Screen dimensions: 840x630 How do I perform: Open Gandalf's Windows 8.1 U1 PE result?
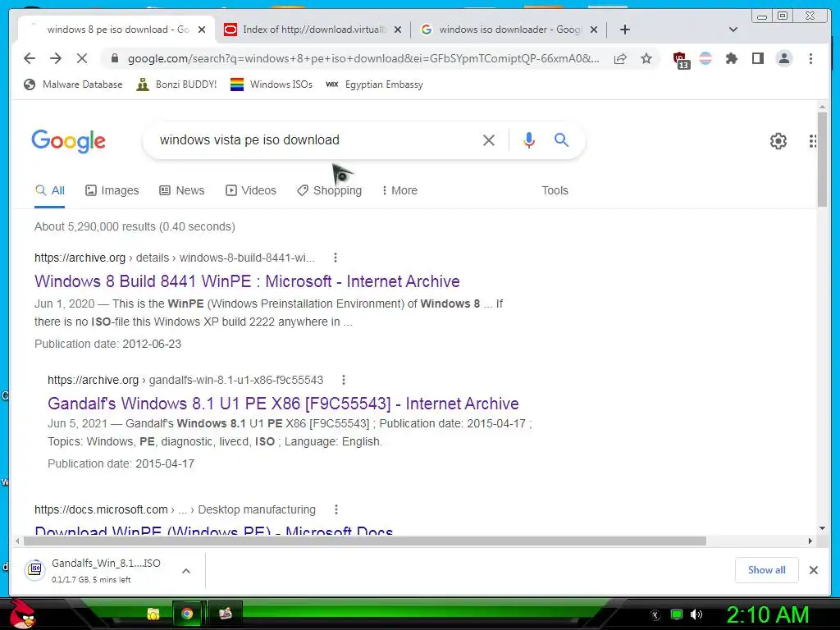coord(283,404)
